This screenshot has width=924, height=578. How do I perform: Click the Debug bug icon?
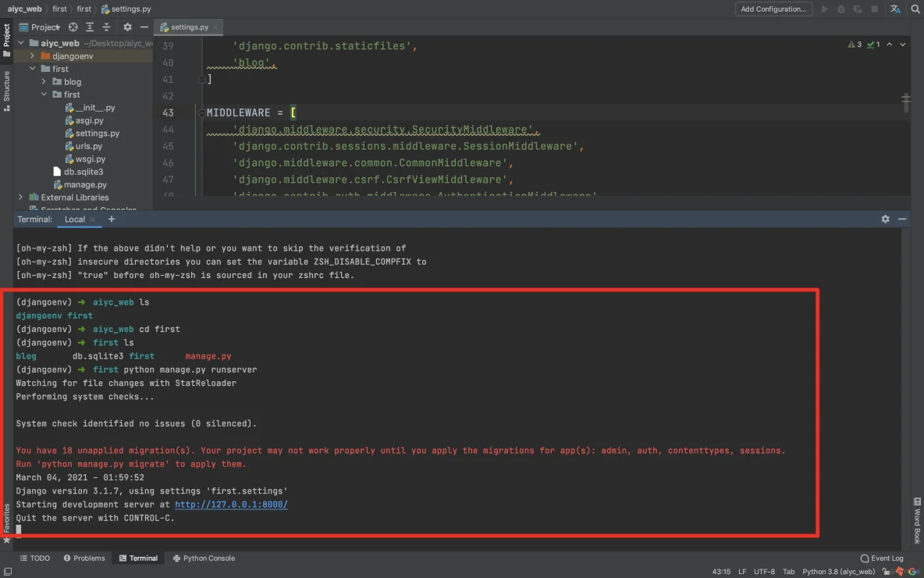(x=841, y=9)
